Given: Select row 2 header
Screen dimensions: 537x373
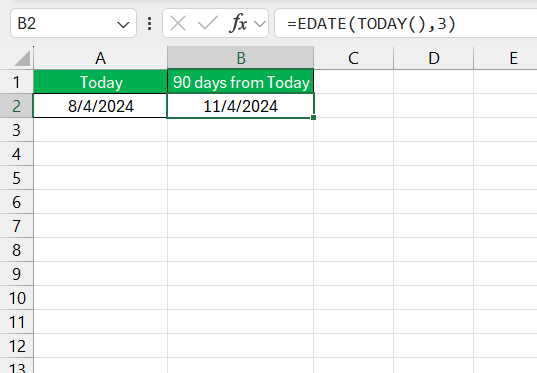Looking at the screenshot, I should tap(16, 106).
